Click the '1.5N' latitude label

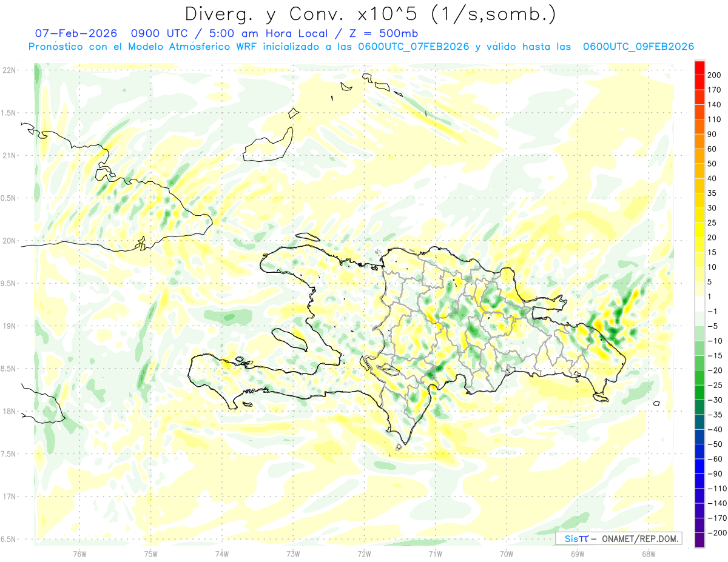9,113
